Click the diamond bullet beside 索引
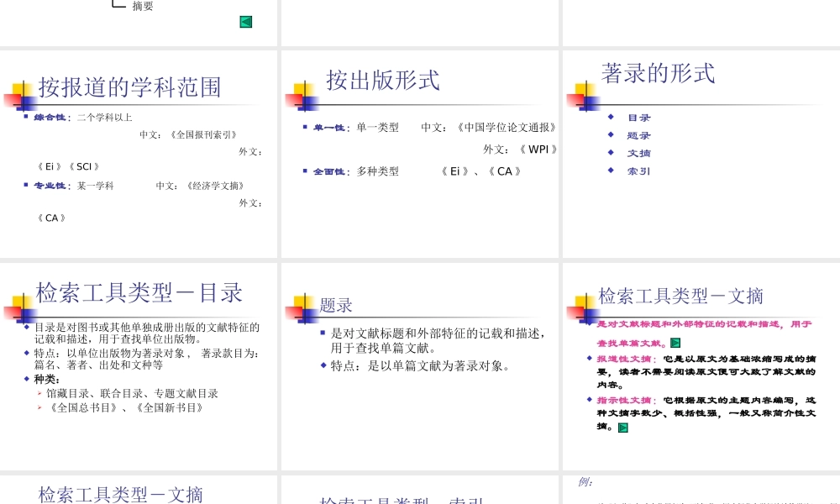The width and height of the screenshot is (840, 504). (x=611, y=171)
